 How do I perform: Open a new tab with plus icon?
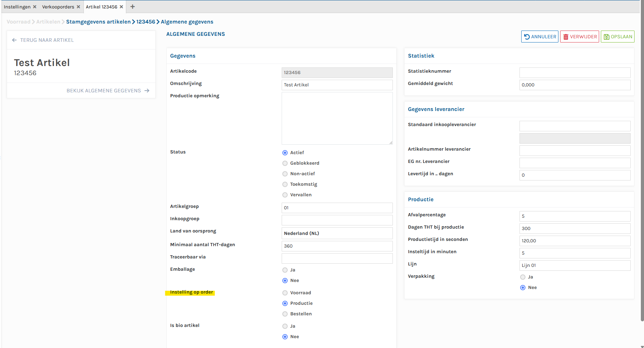pos(133,7)
